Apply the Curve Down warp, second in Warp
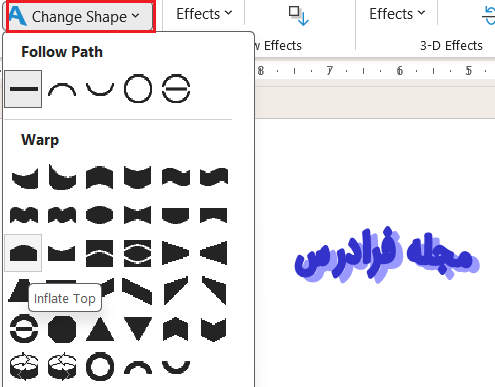The width and height of the screenshot is (495, 387). coord(62,177)
